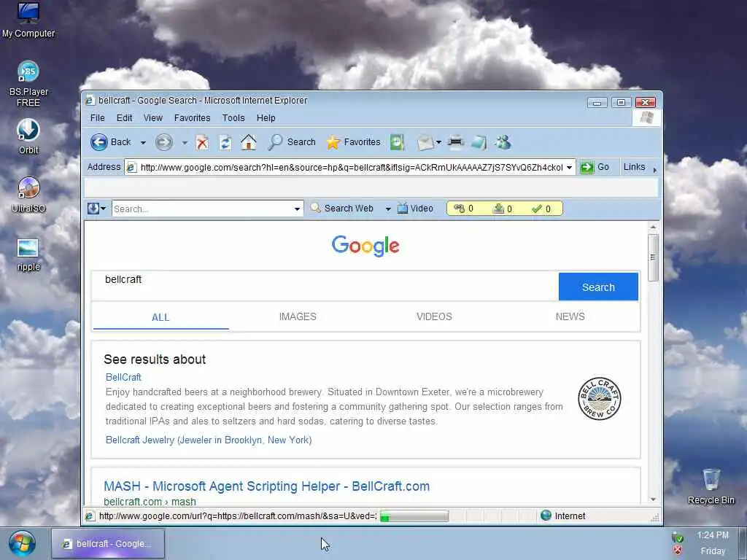Screen dimensions: 747x560
Task: Click the Google search query field
Action: pos(325,286)
